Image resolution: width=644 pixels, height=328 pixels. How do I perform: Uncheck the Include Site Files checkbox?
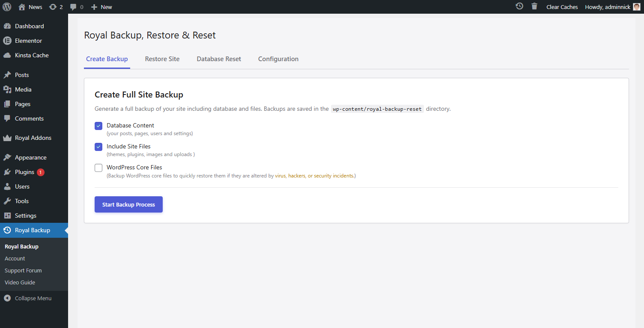(x=98, y=147)
